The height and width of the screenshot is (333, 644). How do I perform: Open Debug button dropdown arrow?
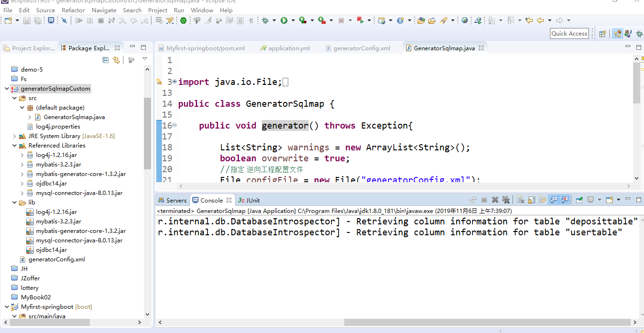coord(273,20)
